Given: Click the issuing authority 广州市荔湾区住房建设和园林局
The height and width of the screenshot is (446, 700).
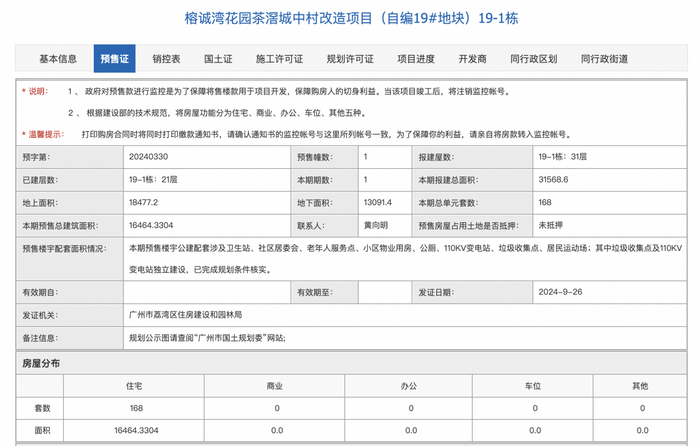Looking at the screenshot, I should 185,315.
